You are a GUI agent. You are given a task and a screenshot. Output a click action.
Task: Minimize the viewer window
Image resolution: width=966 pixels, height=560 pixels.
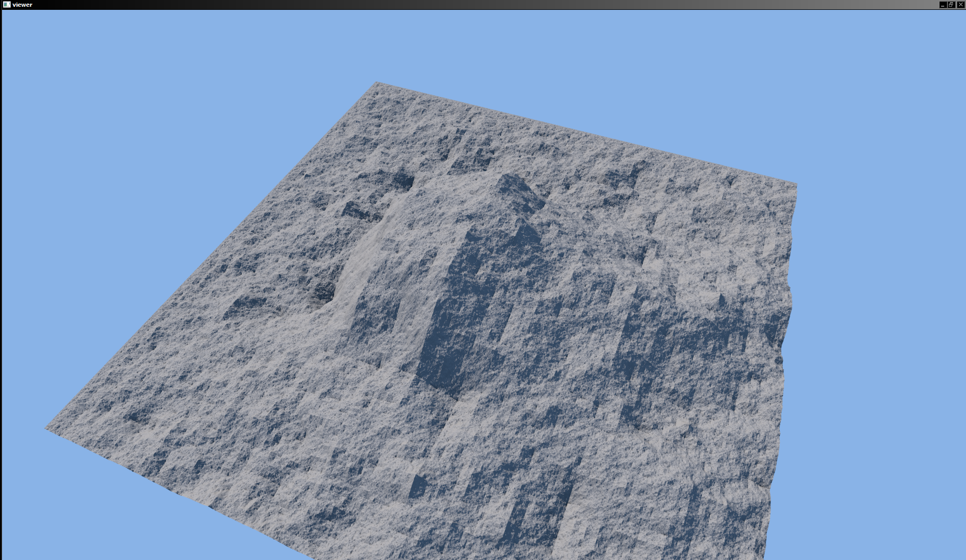pos(942,5)
